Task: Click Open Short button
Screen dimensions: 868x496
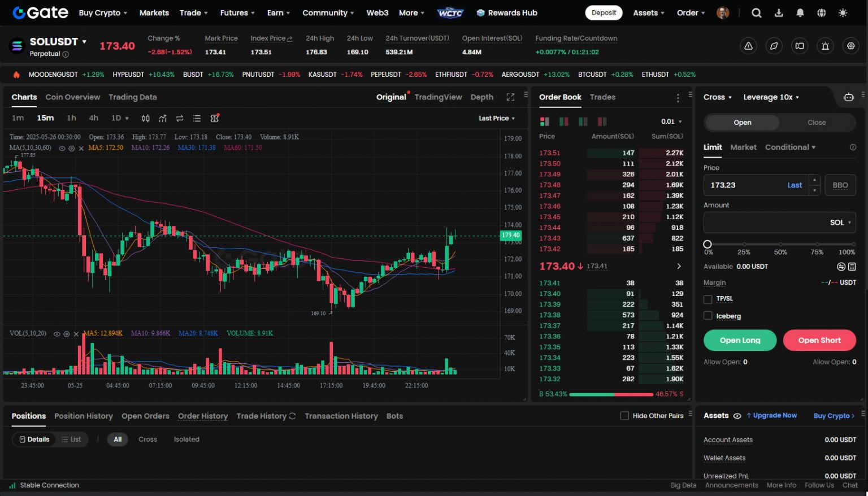Action: pos(819,340)
